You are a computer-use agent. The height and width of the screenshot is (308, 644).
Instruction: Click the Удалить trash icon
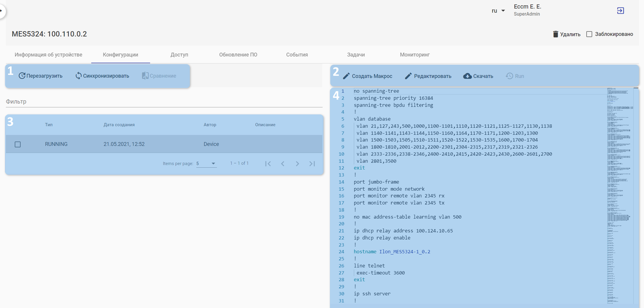pos(555,34)
